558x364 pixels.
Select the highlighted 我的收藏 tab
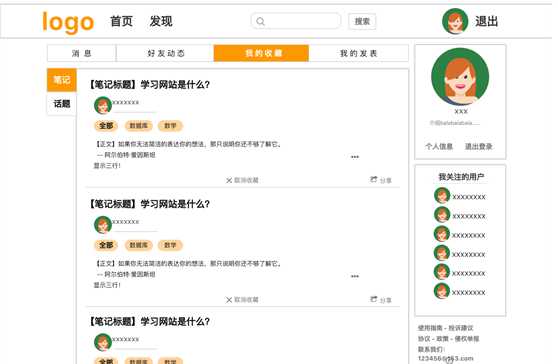pos(261,53)
